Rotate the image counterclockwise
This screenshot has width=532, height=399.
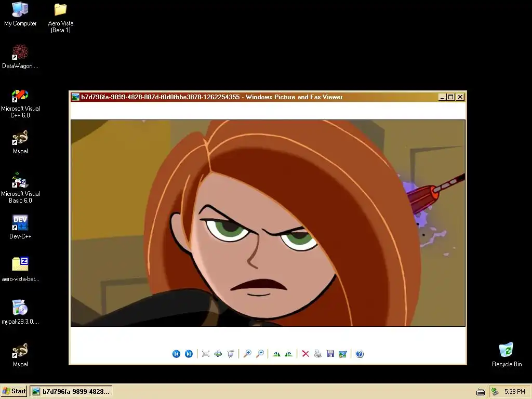point(289,354)
